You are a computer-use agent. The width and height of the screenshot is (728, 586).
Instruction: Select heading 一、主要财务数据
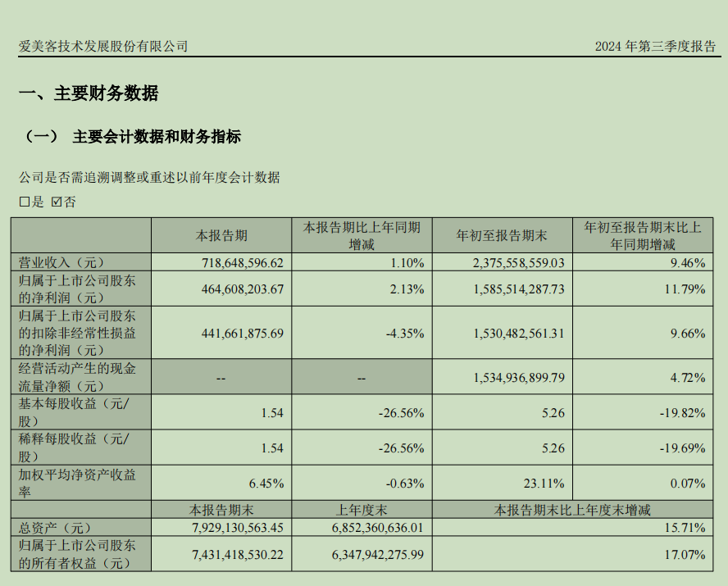[x=89, y=93]
